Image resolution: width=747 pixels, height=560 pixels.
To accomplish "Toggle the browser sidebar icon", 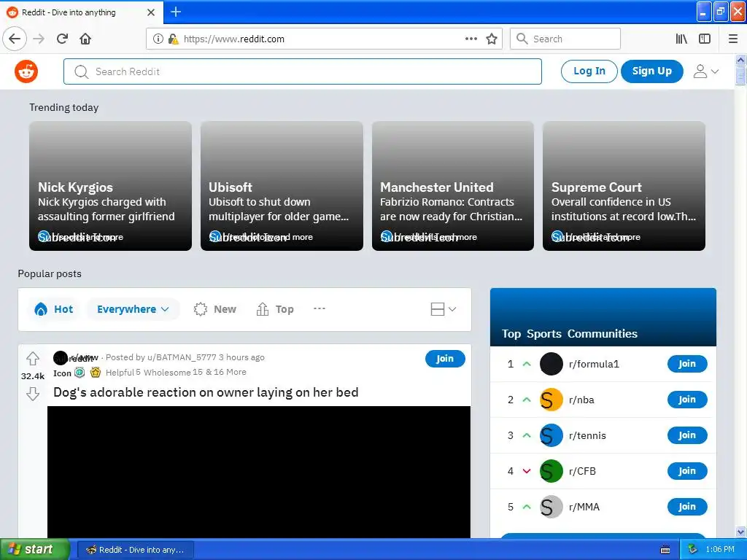I will pos(705,39).
